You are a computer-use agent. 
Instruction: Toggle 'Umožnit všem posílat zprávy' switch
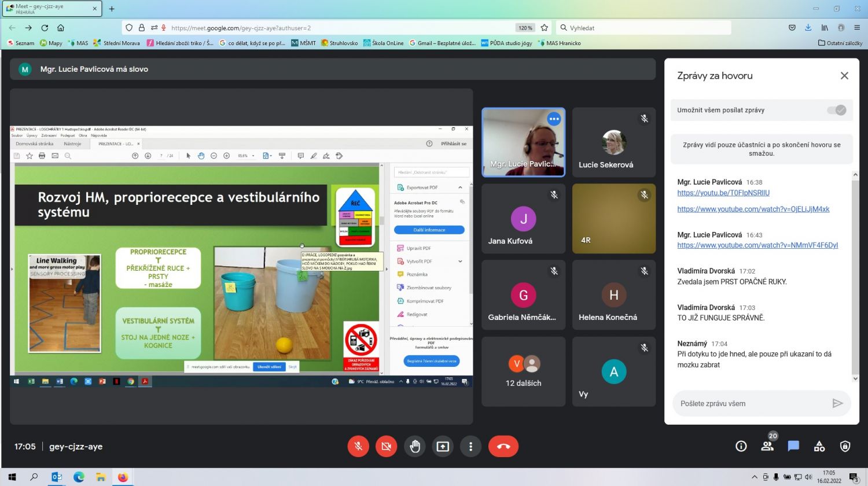click(836, 110)
